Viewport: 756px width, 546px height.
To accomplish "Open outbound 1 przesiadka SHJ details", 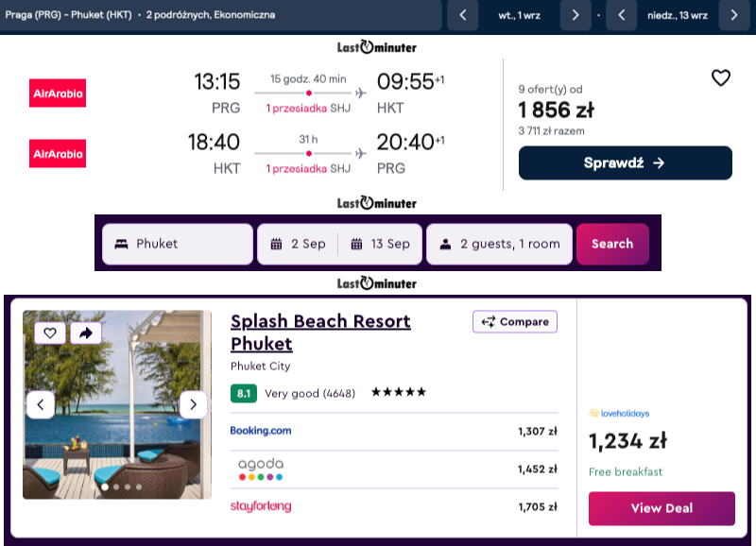I will point(308,109).
